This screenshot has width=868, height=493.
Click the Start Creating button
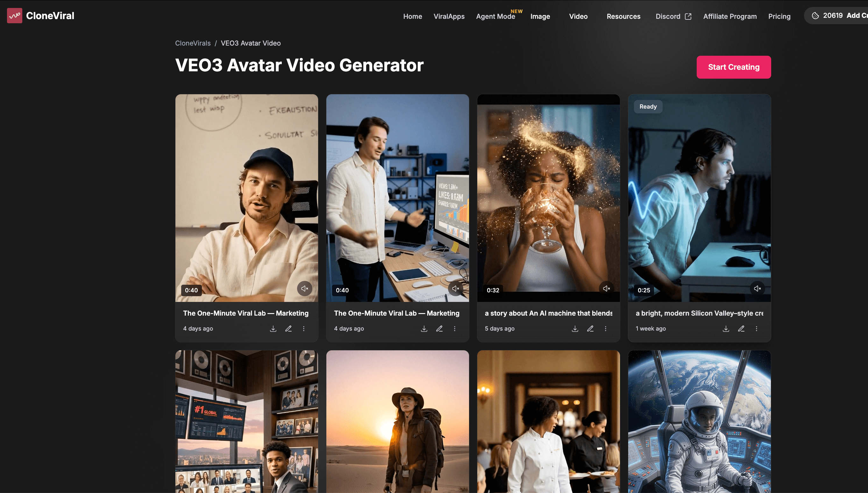coord(734,67)
